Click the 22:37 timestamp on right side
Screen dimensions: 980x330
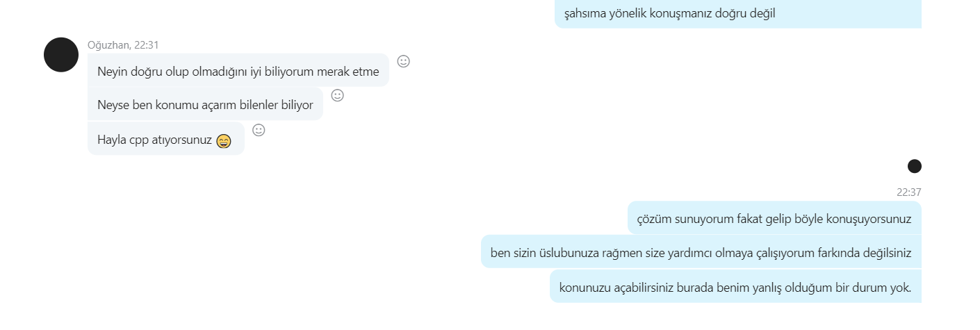[x=908, y=192]
